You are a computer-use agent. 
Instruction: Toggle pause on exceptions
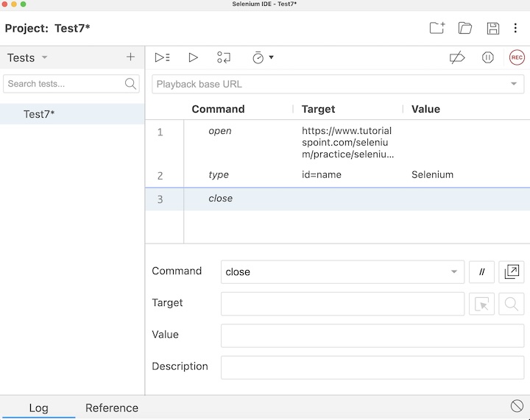[487, 57]
